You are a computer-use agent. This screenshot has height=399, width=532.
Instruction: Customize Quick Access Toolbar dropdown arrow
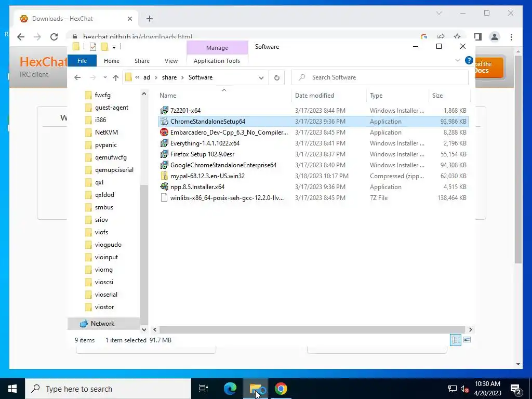tap(114, 47)
